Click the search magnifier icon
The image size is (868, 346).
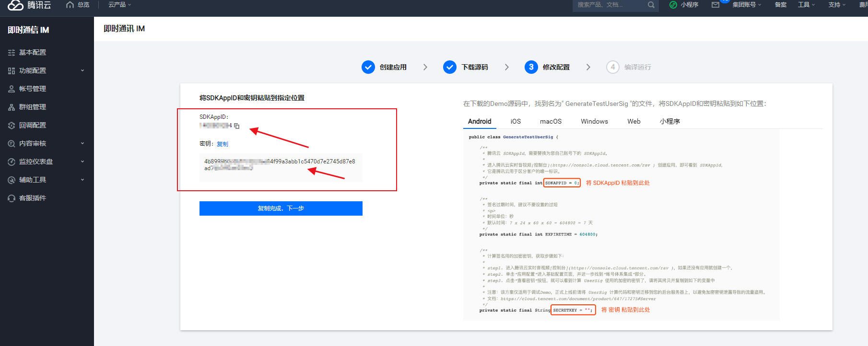pyautogui.click(x=651, y=5)
